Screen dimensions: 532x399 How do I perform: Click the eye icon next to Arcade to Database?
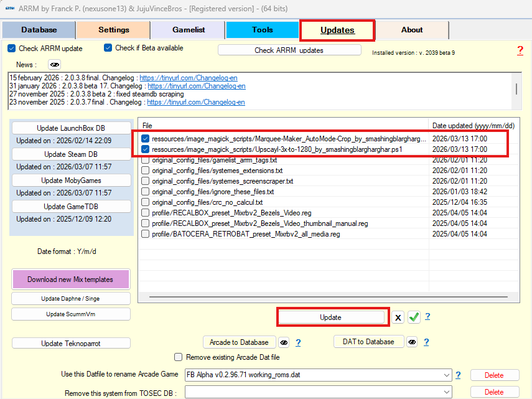(x=284, y=342)
